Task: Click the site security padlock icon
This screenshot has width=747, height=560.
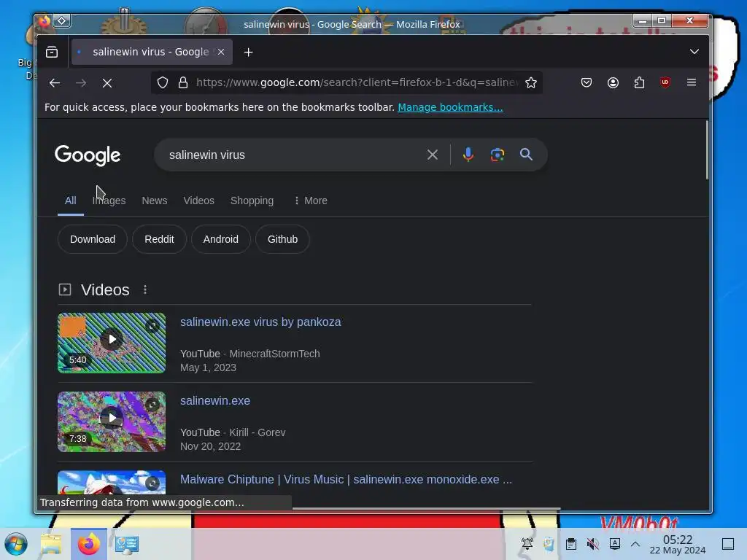Action: click(183, 83)
